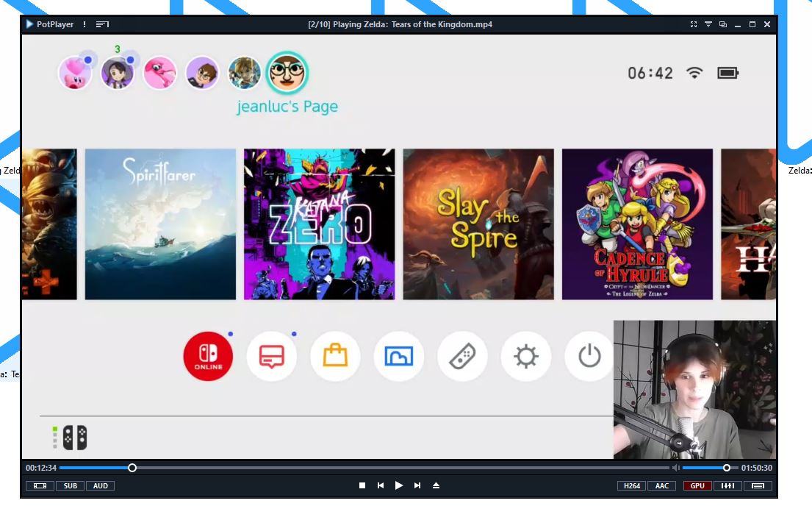Click the Joy-Con controller status icon

(x=75, y=438)
